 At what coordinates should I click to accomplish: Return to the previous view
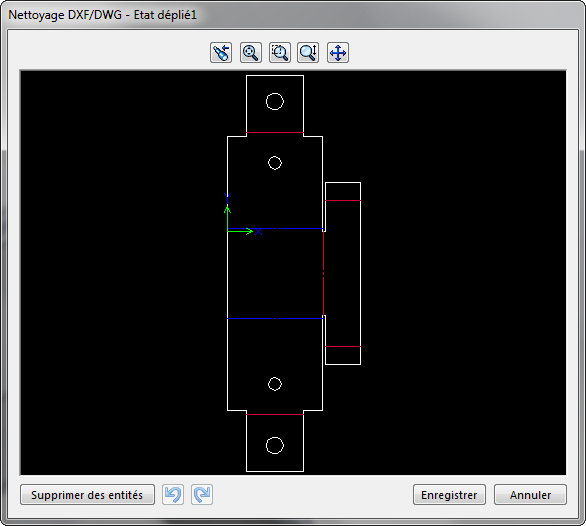pyautogui.click(x=221, y=52)
